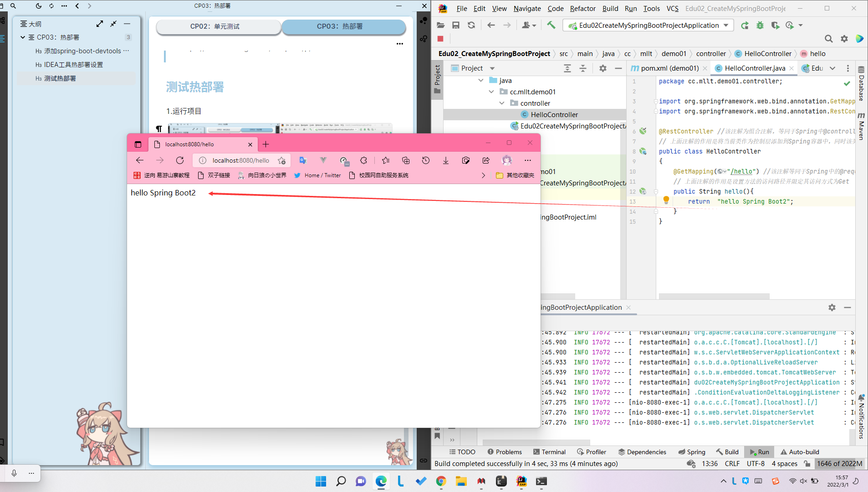The image size is (868, 492).
Task: Open 校园网自助服务系统 bookmark
Action: click(x=378, y=175)
